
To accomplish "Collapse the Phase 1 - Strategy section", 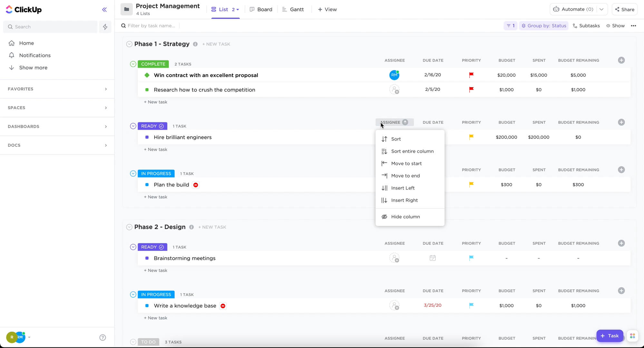I will pyautogui.click(x=129, y=44).
